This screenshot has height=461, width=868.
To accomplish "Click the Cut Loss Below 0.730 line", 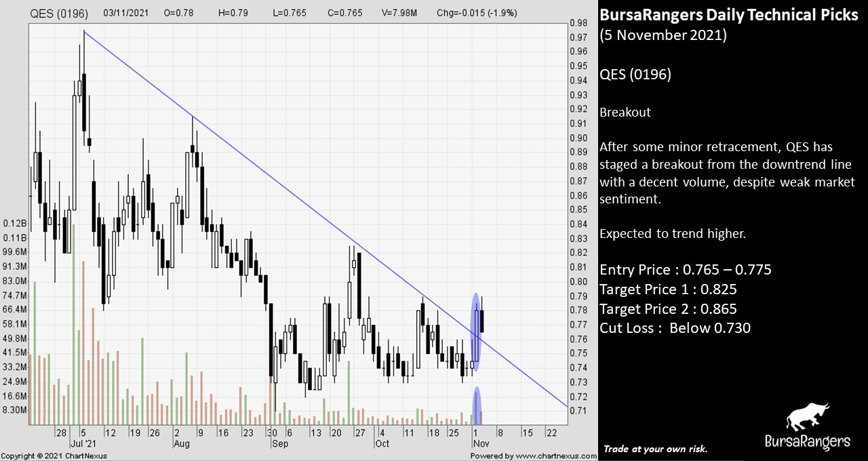I will (675, 328).
